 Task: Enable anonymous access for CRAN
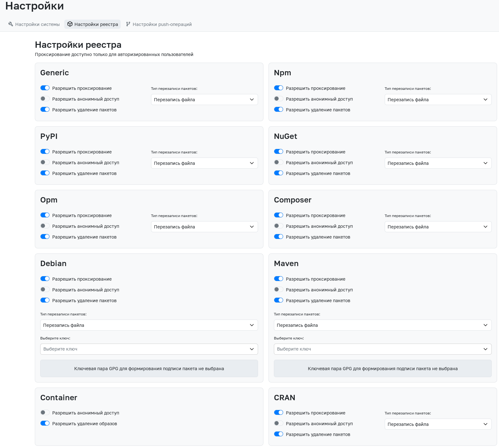[279, 423]
